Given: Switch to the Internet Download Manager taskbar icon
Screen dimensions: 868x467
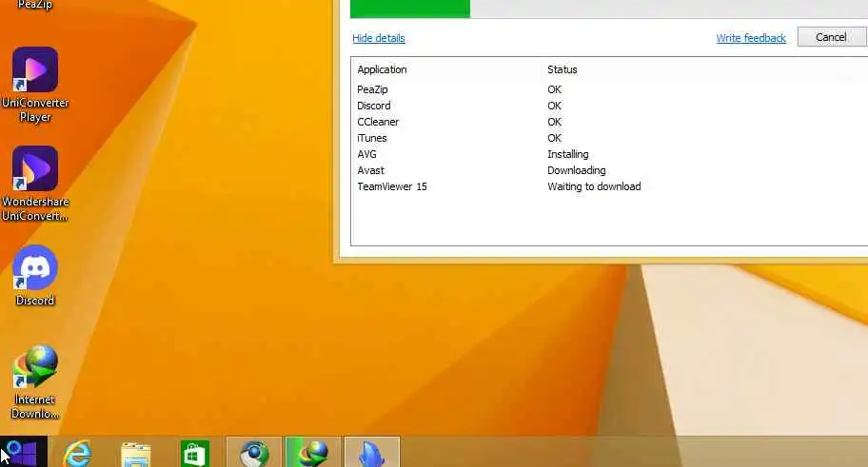Looking at the screenshot, I should 313,452.
